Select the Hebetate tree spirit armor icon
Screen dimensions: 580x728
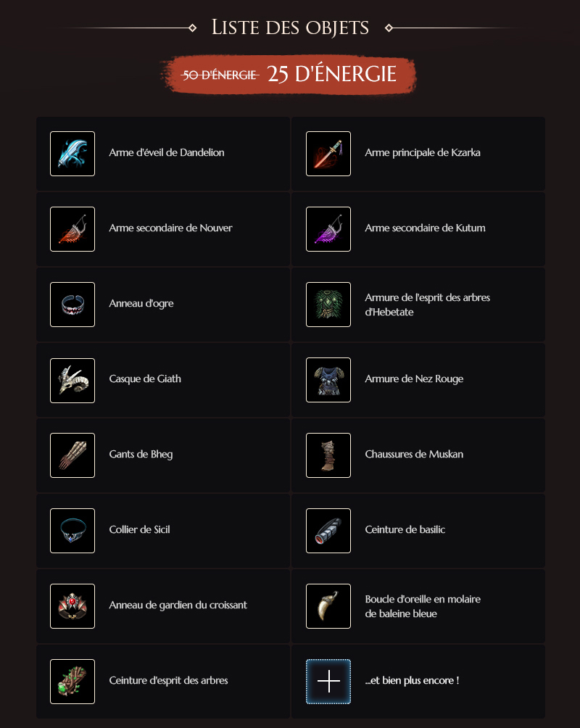click(x=328, y=305)
